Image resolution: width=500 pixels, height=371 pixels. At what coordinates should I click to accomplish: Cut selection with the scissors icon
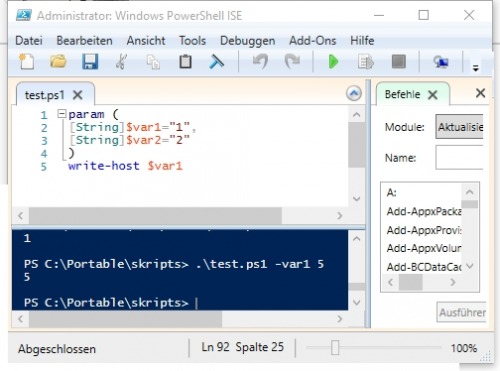tap(121, 62)
